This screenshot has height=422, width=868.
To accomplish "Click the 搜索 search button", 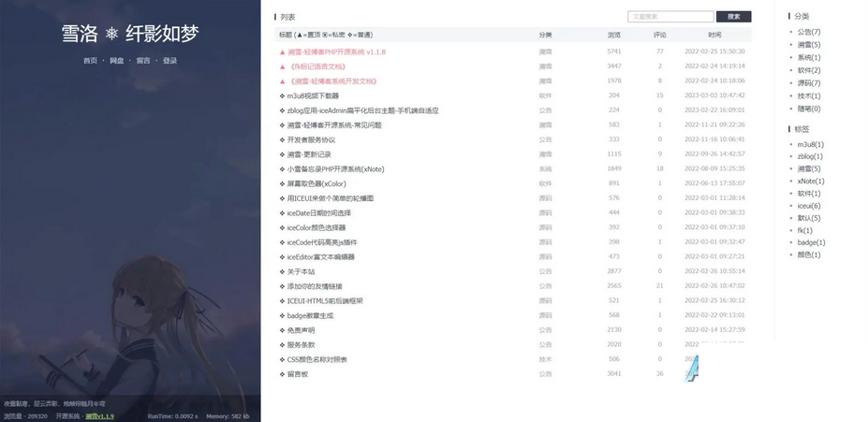I will [733, 17].
